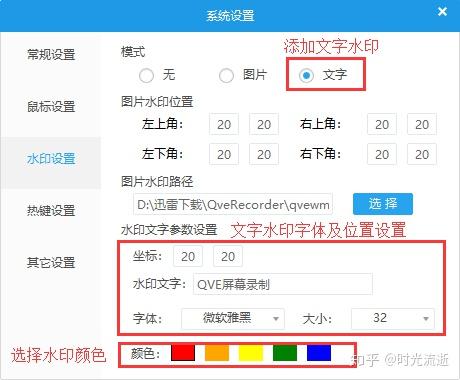Image resolution: width=460 pixels, height=380 pixels.
Task: Click the 图片水印路径 path field
Action: coord(233,204)
